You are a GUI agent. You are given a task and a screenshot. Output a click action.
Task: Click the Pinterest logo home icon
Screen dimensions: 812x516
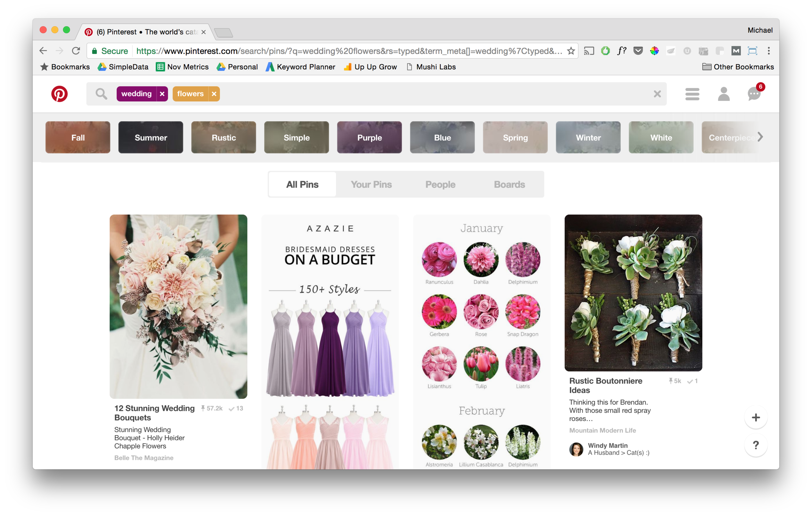pos(59,94)
